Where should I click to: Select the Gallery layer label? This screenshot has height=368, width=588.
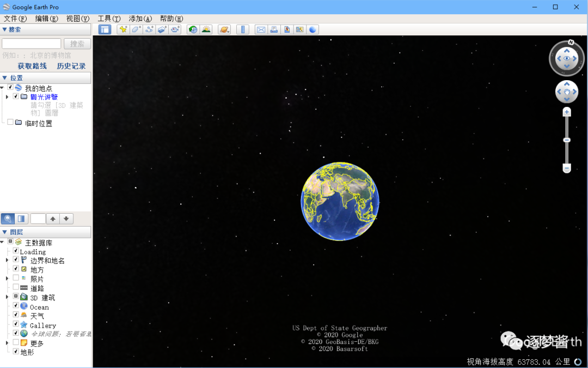pos(43,325)
